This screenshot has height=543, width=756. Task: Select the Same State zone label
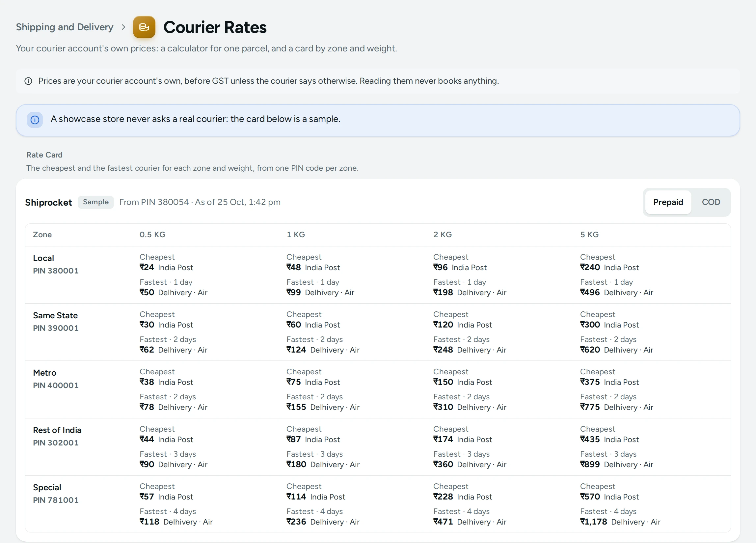point(55,316)
